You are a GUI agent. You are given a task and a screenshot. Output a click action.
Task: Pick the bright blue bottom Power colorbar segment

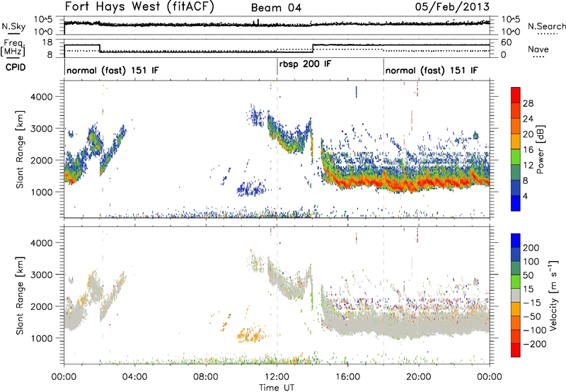[x=516, y=203]
